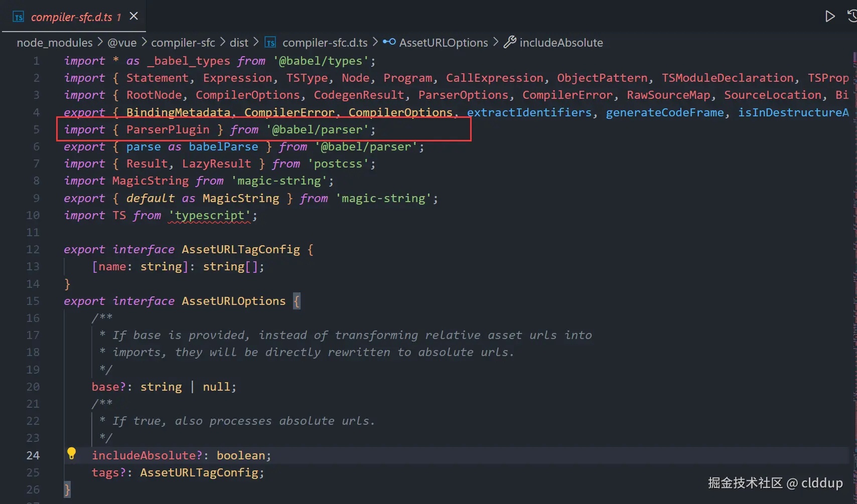Viewport: 857px width, 504px height.
Task: Click AssetURLTagConfig type on line 25
Action: (199, 472)
